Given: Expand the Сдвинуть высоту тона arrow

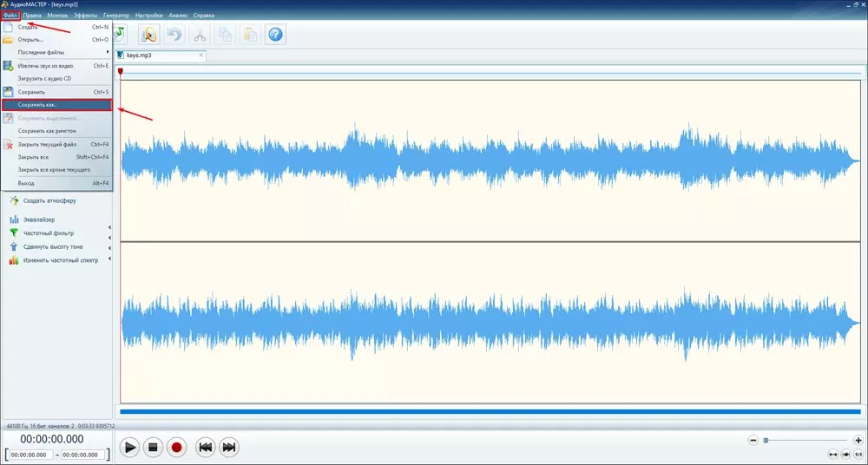Looking at the screenshot, I should click(x=109, y=247).
